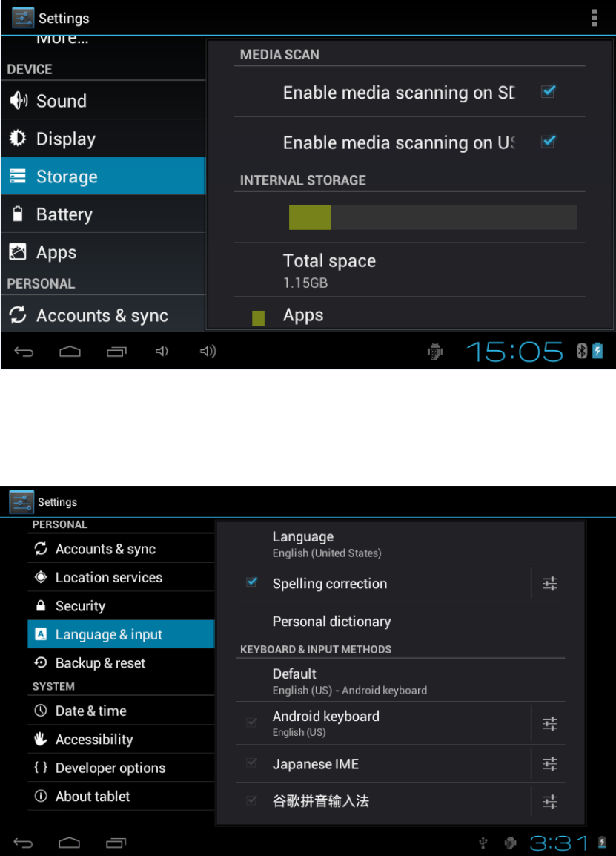The image size is (616, 856).
Task: Open Personal dictionary
Action: [x=400, y=622]
